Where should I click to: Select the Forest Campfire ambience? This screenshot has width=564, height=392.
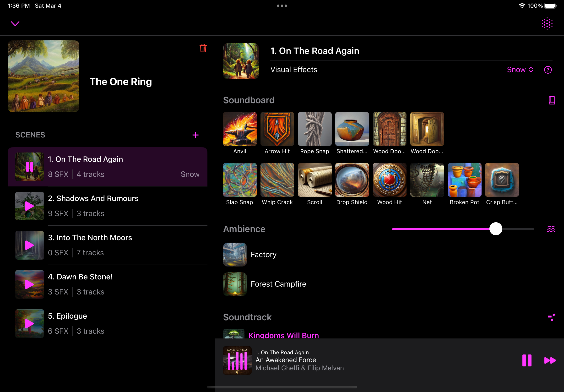(x=278, y=284)
